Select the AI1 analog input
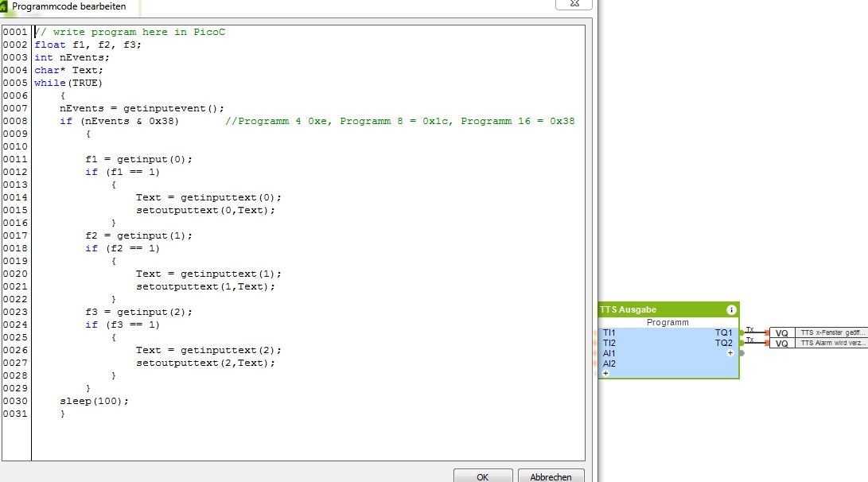This screenshot has width=868, height=482. (x=609, y=353)
